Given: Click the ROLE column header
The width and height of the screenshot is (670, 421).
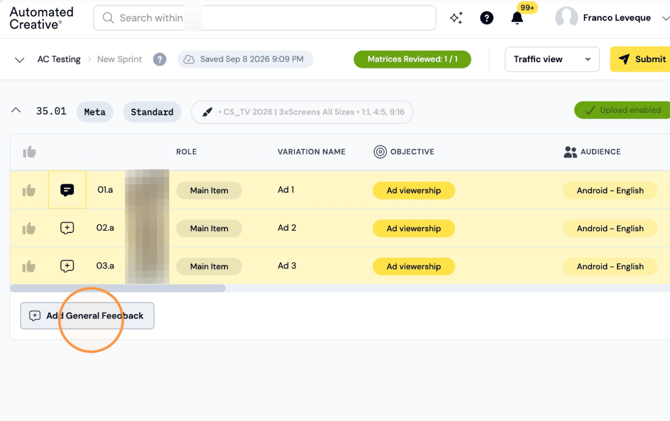Looking at the screenshot, I should 186,152.
